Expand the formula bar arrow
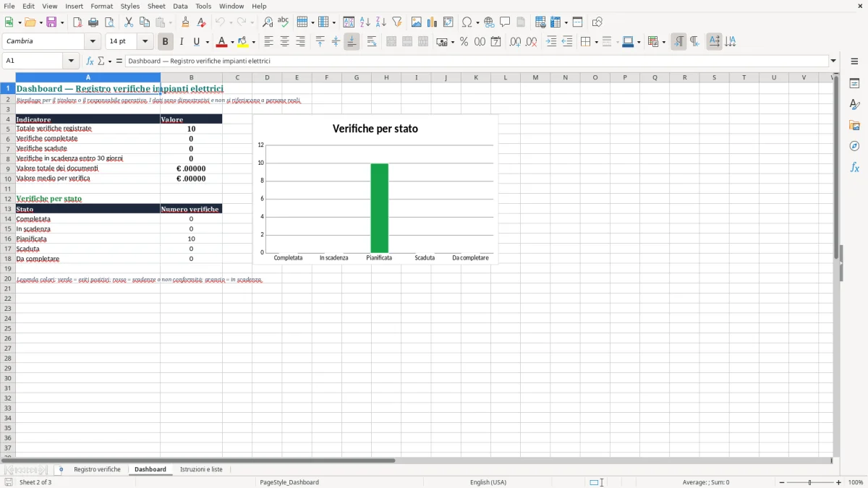The width and height of the screenshot is (868, 488). tap(833, 61)
